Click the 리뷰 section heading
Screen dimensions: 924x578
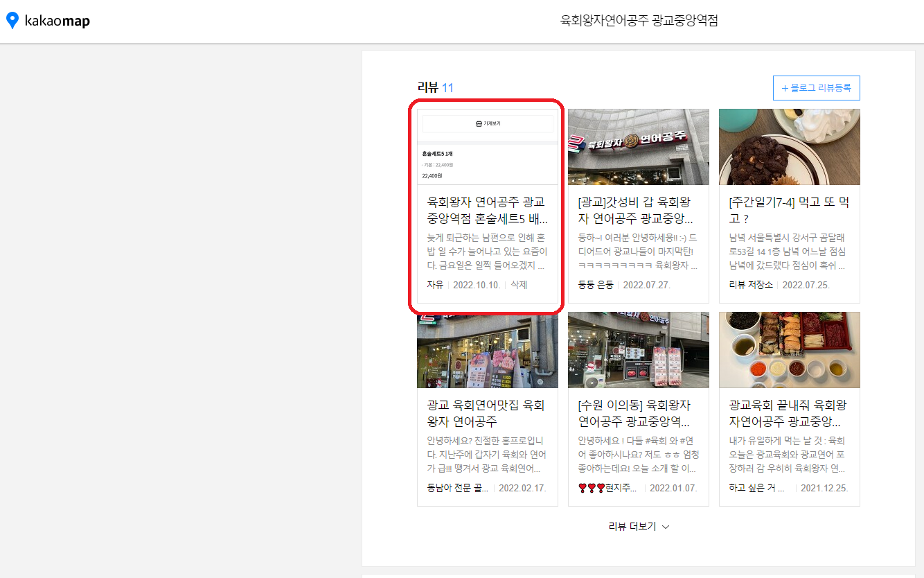427,88
